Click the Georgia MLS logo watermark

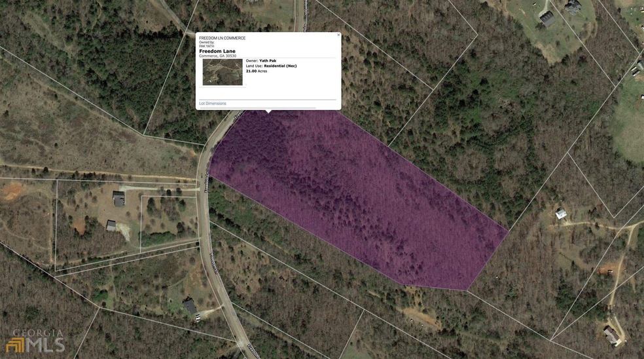click(35, 341)
